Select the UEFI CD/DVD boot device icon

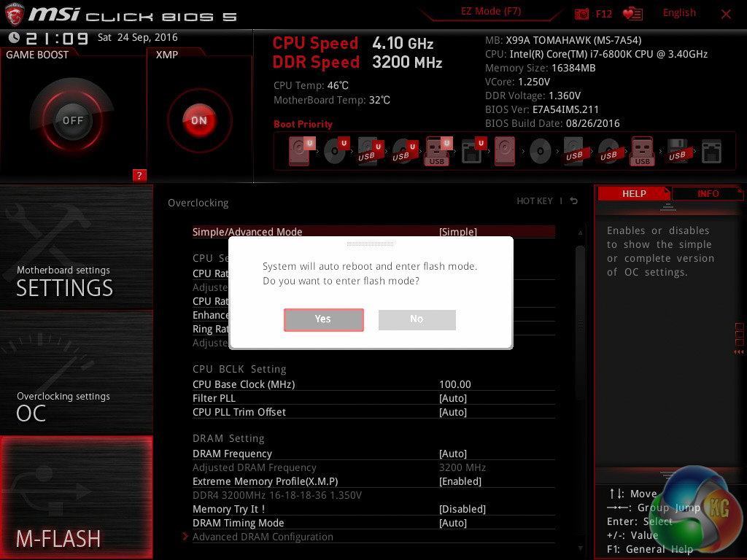tap(336, 151)
